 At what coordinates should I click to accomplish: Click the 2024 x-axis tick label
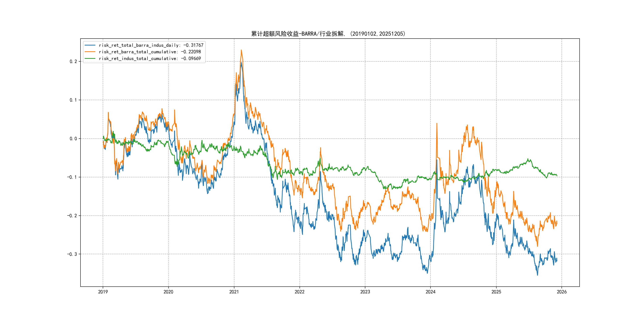point(431,292)
